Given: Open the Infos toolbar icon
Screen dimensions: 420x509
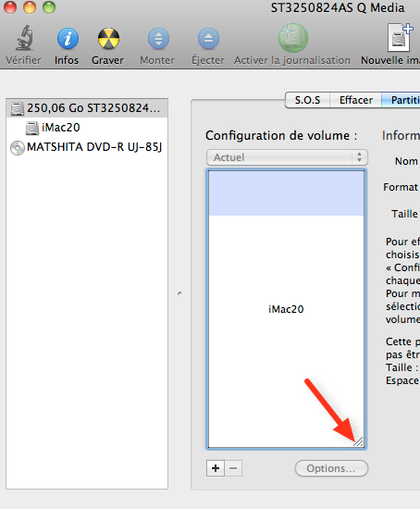Looking at the screenshot, I should click(x=68, y=39).
